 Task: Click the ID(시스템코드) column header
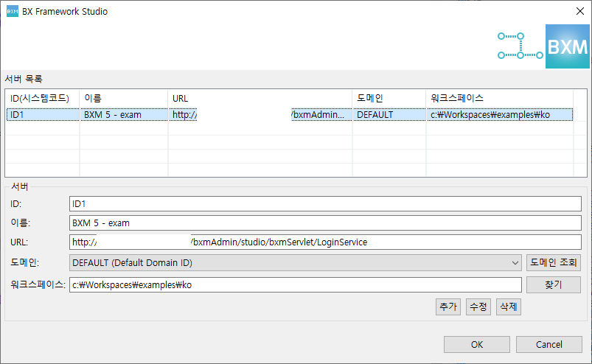click(x=43, y=99)
